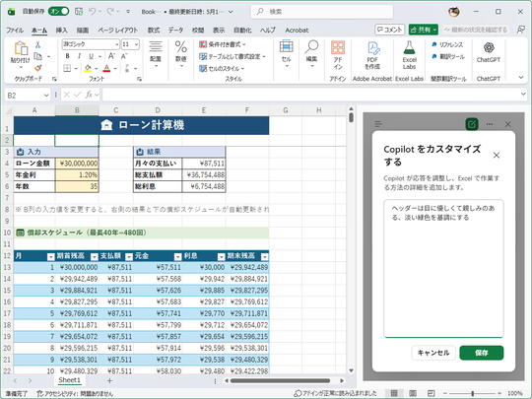This screenshot has width=532, height=399.
Task: Click the 翻訳ツール translator button
Action: tap(448, 57)
